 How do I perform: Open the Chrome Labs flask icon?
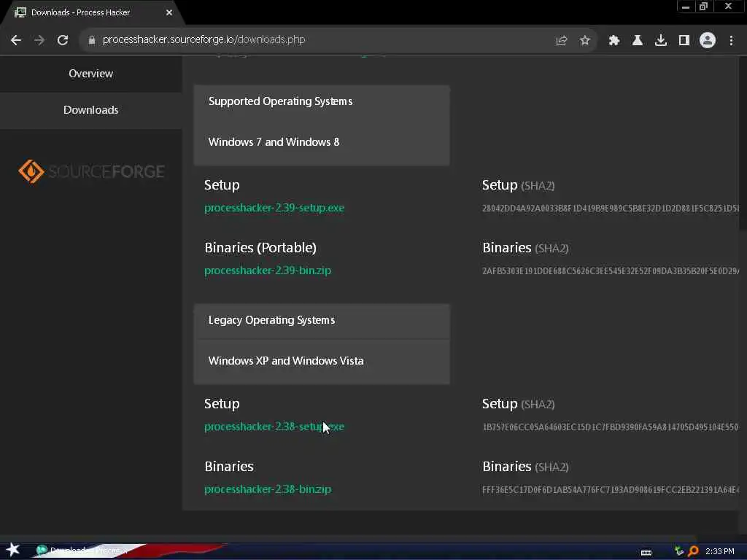pyautogui.click(x=637, y=41)
